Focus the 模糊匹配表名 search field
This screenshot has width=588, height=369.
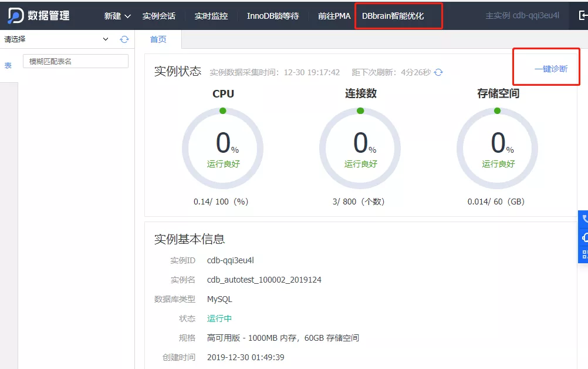(x=76, y=61)
